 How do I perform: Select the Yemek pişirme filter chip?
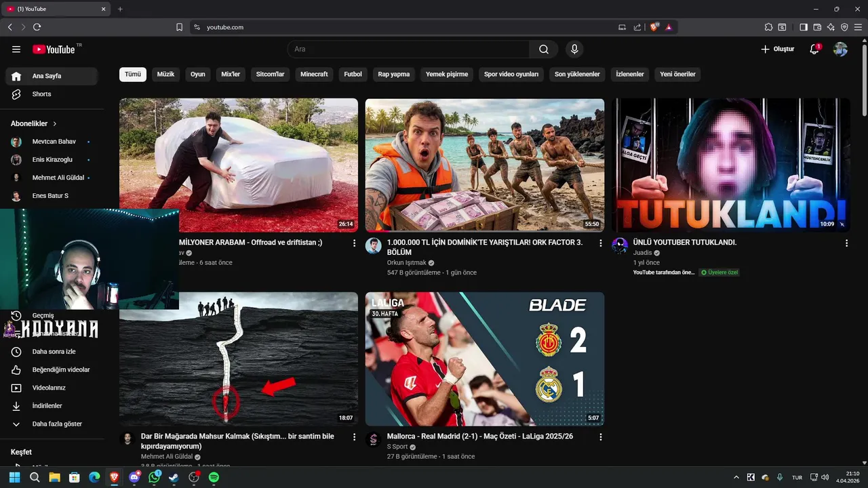click(x=447, y=75)
